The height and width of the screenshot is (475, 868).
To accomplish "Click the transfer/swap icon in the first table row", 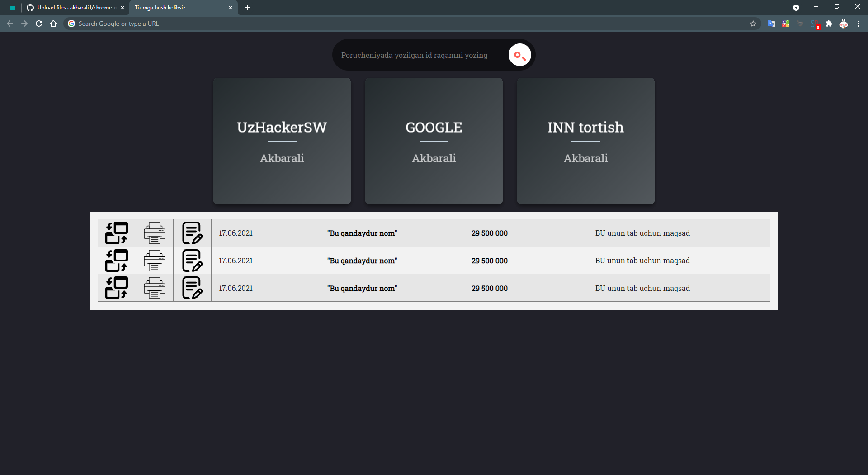I will (117, 233).
